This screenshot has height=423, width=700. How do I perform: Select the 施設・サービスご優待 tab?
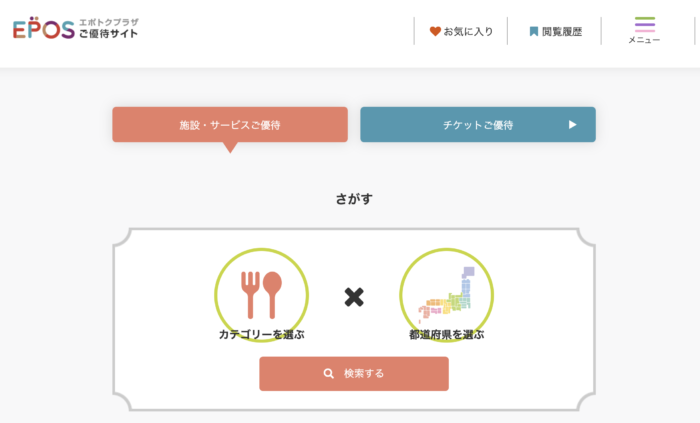pos(230,124)
